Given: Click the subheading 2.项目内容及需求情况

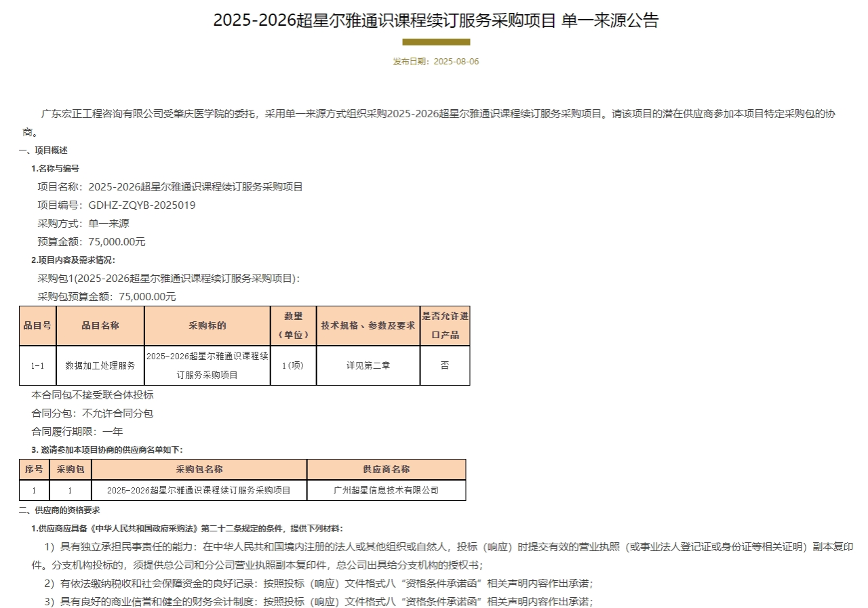Looking at the screenshot, I should (x=73, y=260).
